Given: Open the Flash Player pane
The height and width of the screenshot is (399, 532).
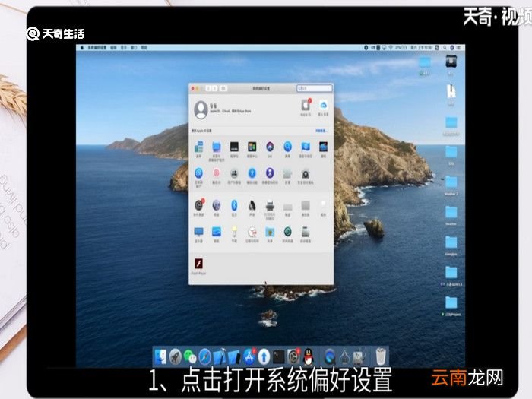Looking at the screenshot, I should click(199, 264).
